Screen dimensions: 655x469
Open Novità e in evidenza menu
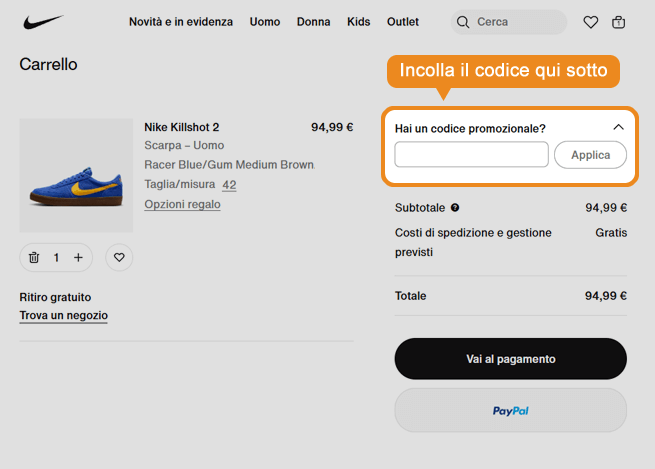tap(181, 22)
